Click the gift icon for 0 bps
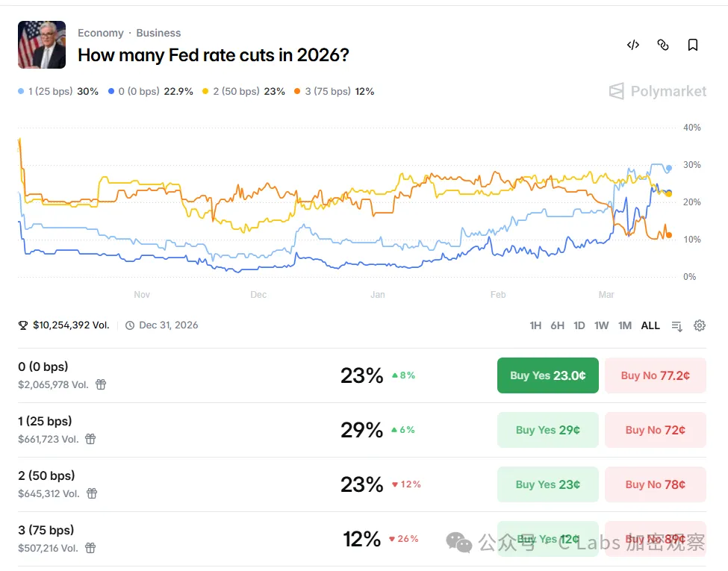The height and width of the screenshot is (571, 728). click(x=101, y=384)
